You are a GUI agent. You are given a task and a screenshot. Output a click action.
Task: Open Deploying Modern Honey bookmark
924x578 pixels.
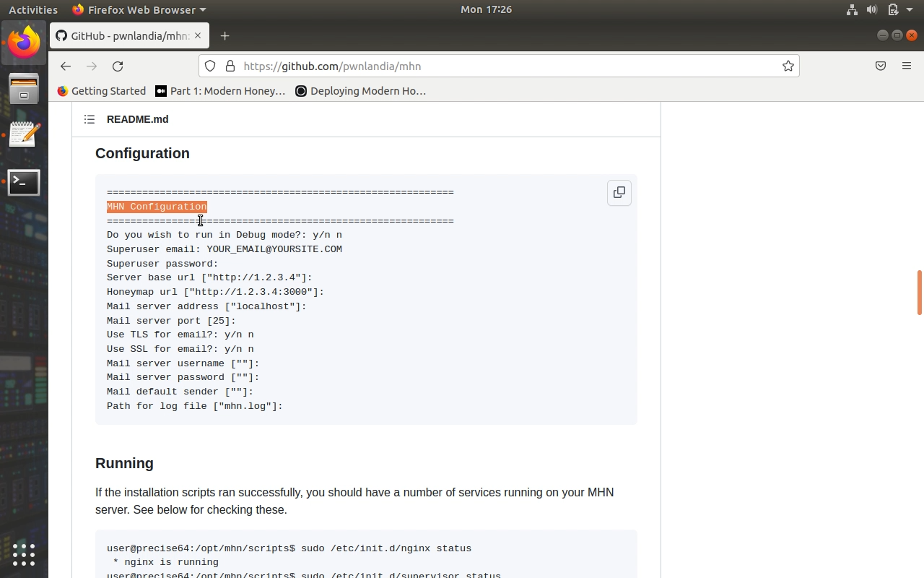pos(361,91)
